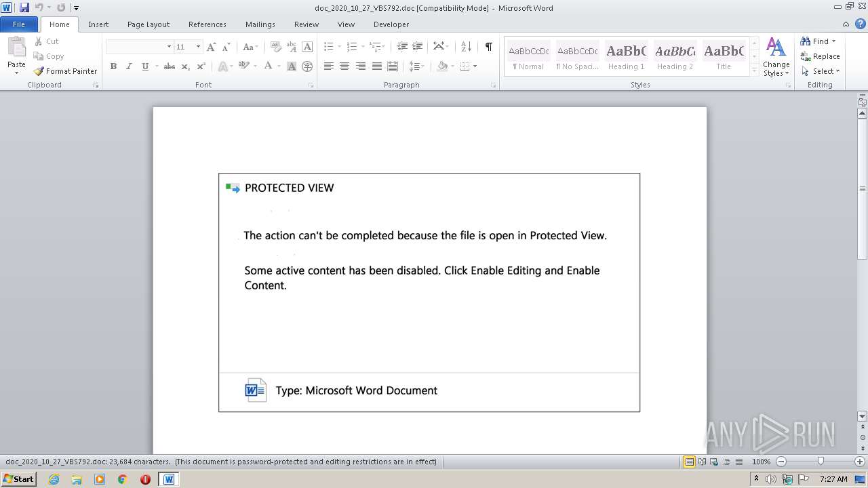Click the Redo icon in quick access toolbar
Image resolution: width=868 pixels, height=488 pixels.
pyautogui.click(x=61, y=7)
